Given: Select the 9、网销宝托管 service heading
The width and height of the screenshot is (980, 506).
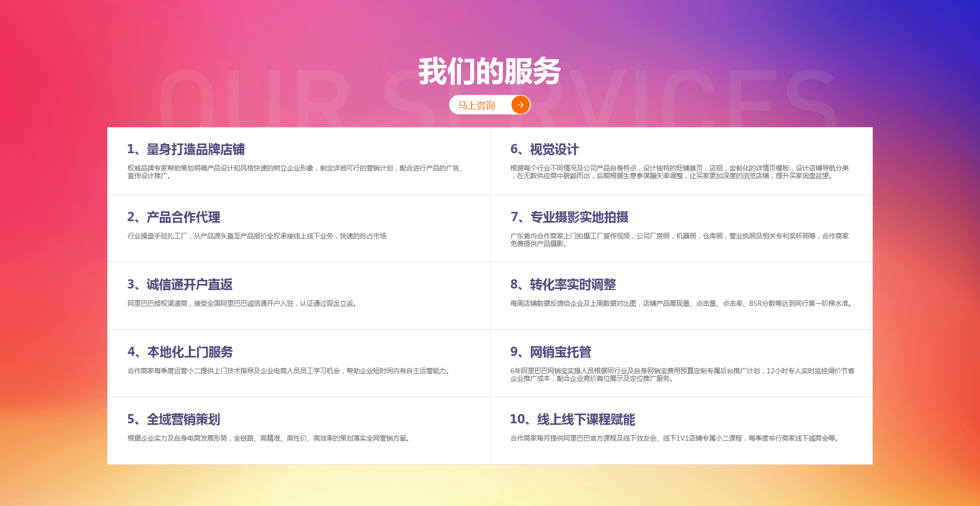Looking at the screenshot, I should point(550,352).
